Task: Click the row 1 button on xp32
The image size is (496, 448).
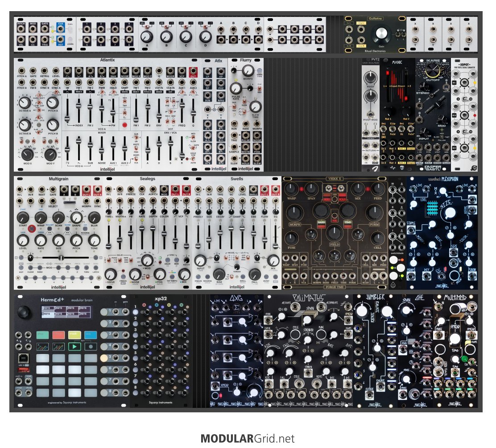Action: pyautogui.click(x=136, y=312)
